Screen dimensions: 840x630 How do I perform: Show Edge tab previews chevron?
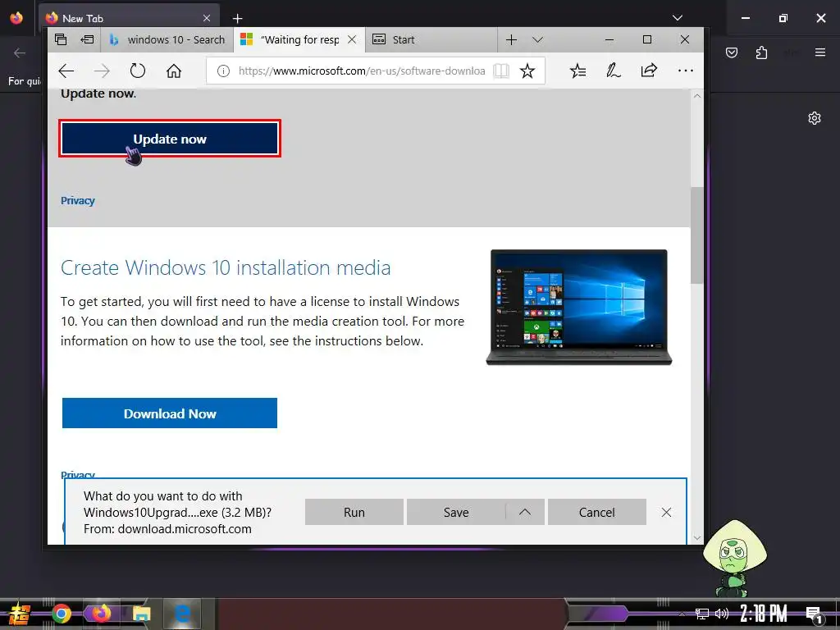[x=538, y=39]
